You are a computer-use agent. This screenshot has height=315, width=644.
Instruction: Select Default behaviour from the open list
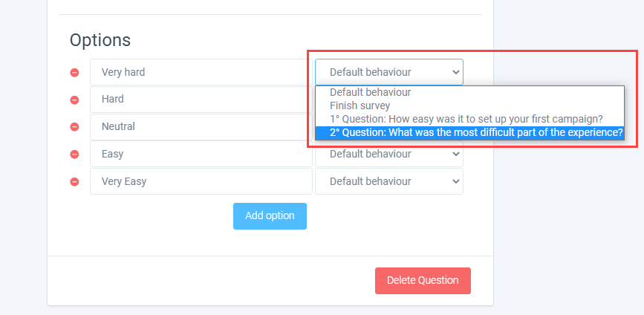coord(370,93)
